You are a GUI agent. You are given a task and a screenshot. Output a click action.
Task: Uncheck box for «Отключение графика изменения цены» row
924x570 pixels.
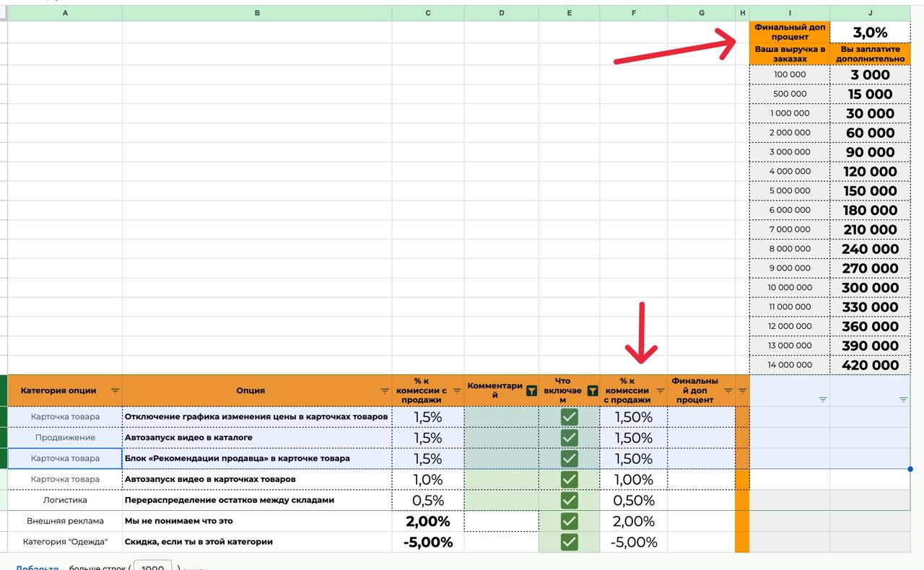tap(569, 417)
